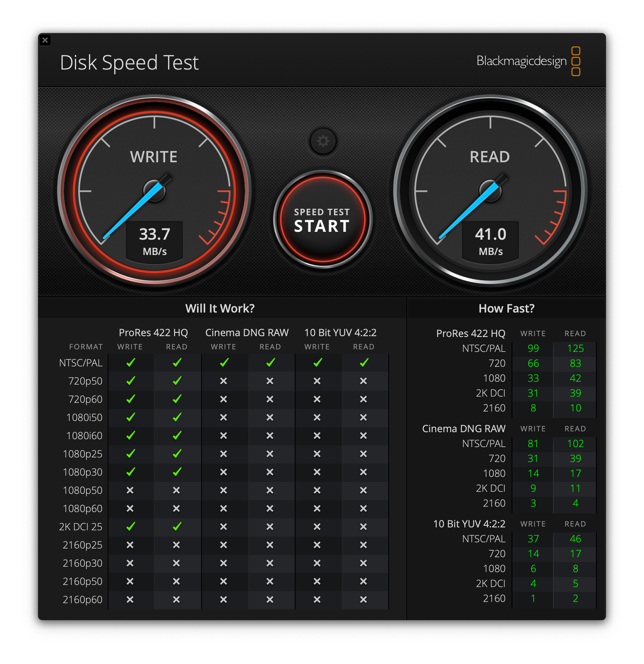The height and width of the screenshot is (664, 644).
Task: Click the 1080p60 ProRes 422 HQ read cross
Action: click(x=176, y=508)
